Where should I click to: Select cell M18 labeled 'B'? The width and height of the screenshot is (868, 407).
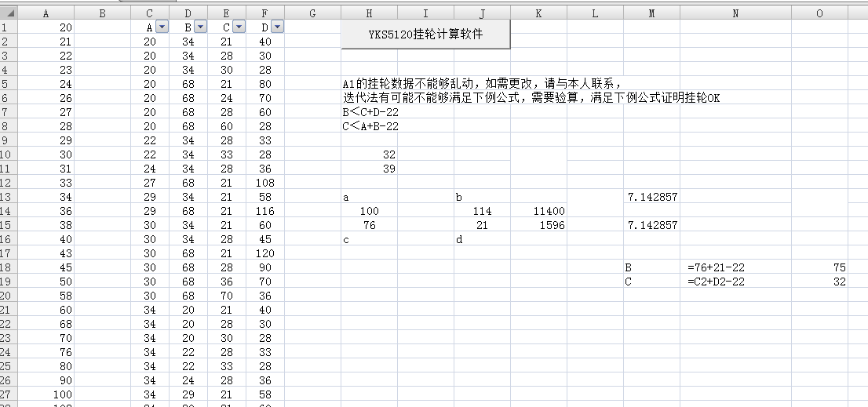click(651, 267)
